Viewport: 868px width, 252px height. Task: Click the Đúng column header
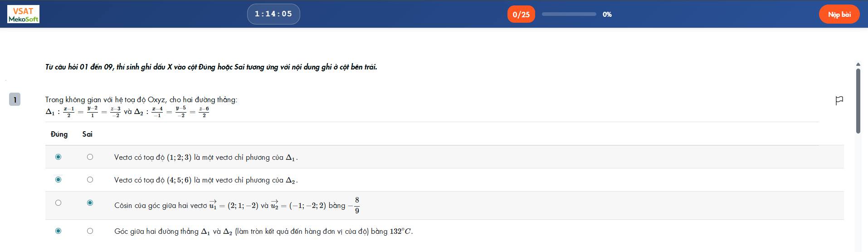tap(59, 134)
